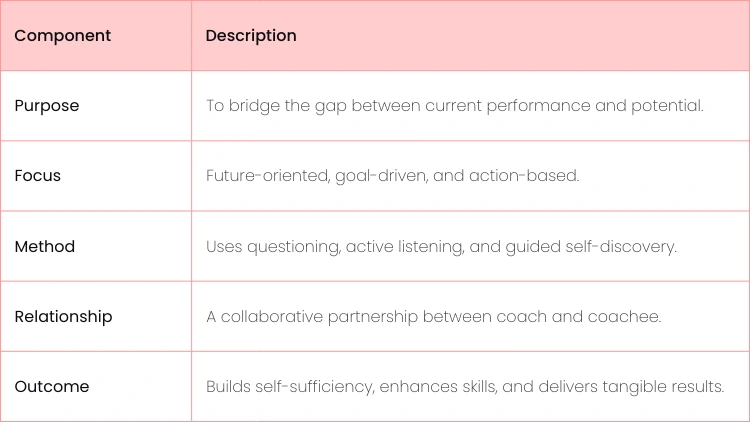Select the Purpose row label
The width and height of the screenshot is (750, 422).
point(47,106)
